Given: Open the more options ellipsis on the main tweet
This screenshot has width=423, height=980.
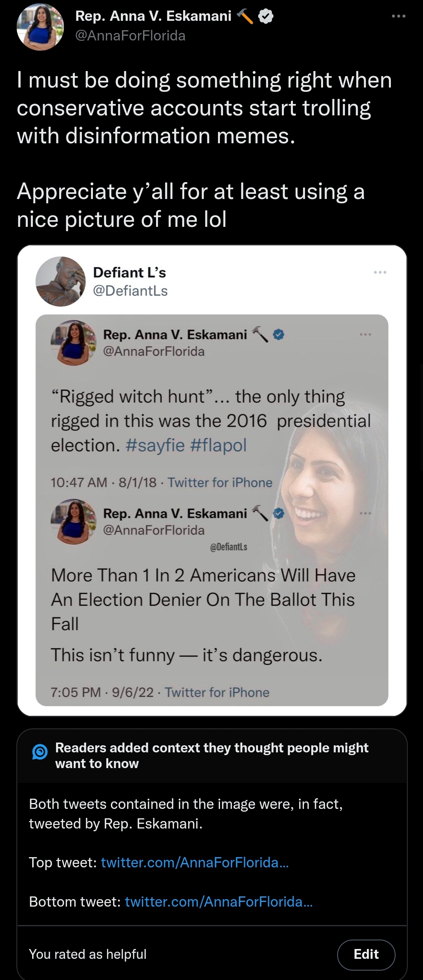Looking at the screenshot, I should [398, 16].
